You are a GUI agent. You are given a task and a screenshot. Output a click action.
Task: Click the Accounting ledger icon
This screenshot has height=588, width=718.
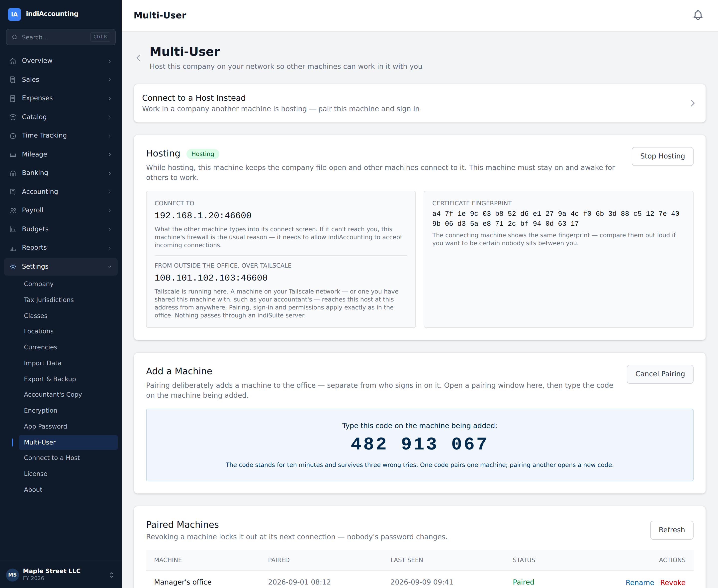pos(13,192)
